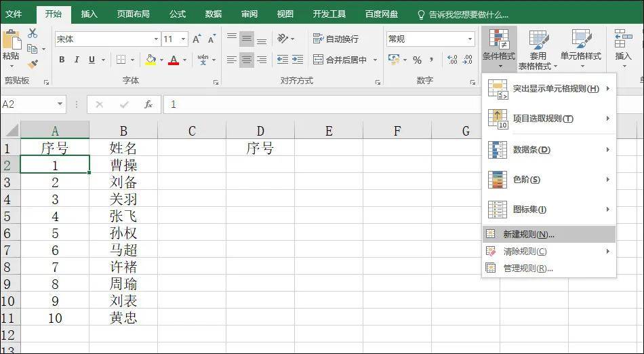Toggle Italic formatting

77,60
